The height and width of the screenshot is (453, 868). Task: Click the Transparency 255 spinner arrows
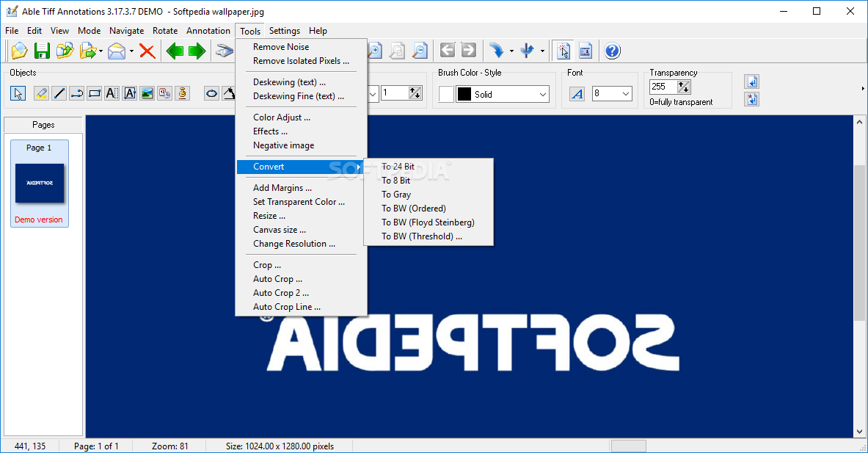pyautogui.click(x=684, y=87)
